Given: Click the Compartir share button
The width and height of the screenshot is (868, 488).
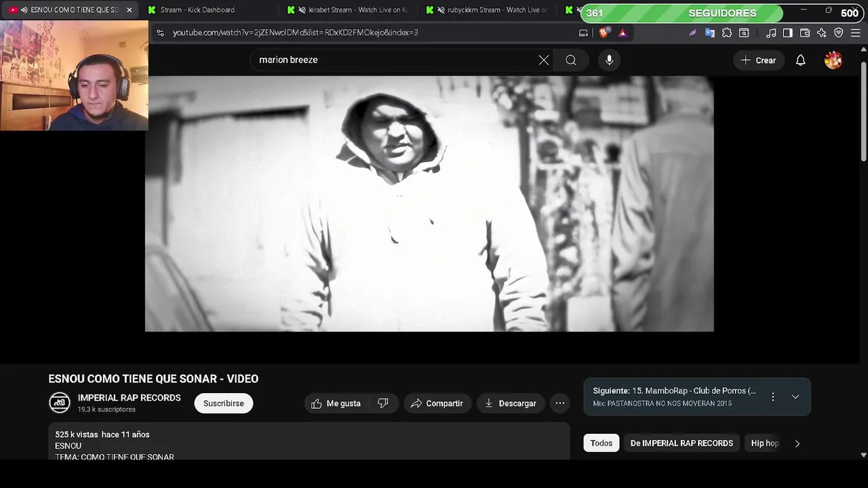Looking at the screenshot, I should click(x=437, y=403).
